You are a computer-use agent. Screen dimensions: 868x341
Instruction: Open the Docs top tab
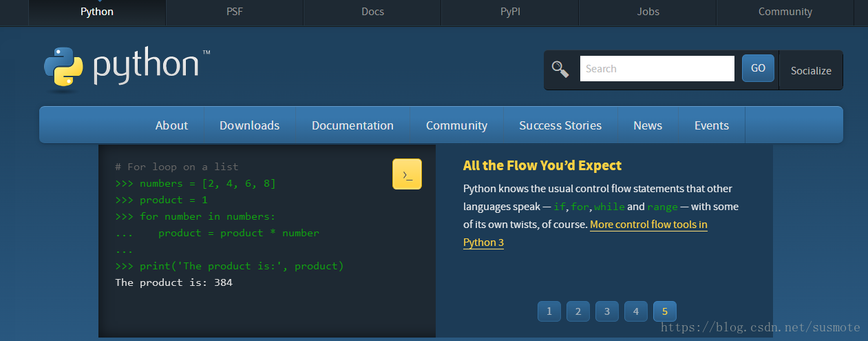pyautogui.click(x=372, y=12)
